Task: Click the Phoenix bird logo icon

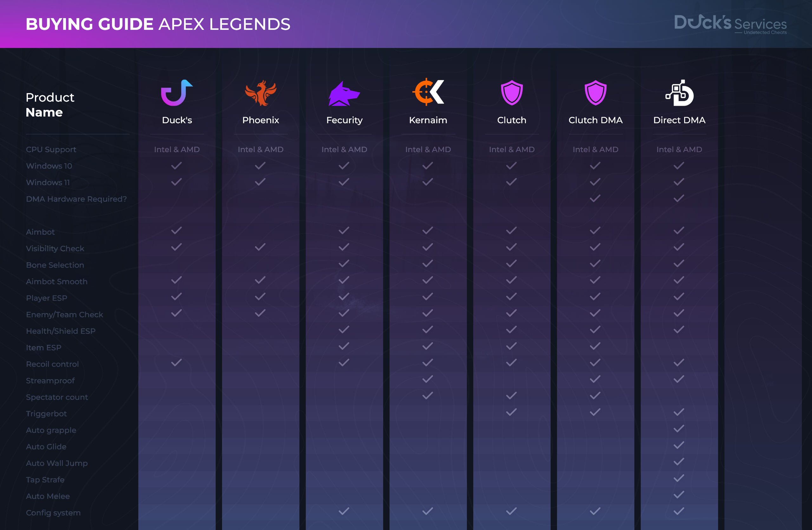Action: pos(261,93)
